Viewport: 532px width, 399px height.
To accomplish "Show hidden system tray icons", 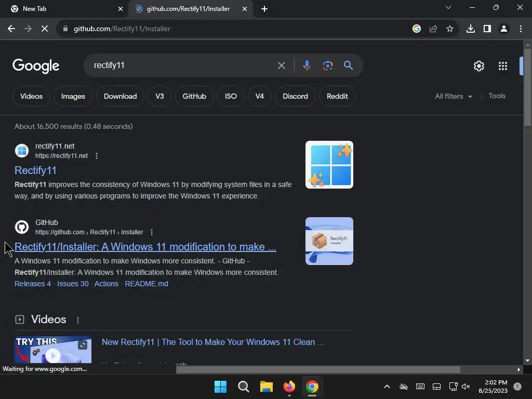I will point(387,387).
